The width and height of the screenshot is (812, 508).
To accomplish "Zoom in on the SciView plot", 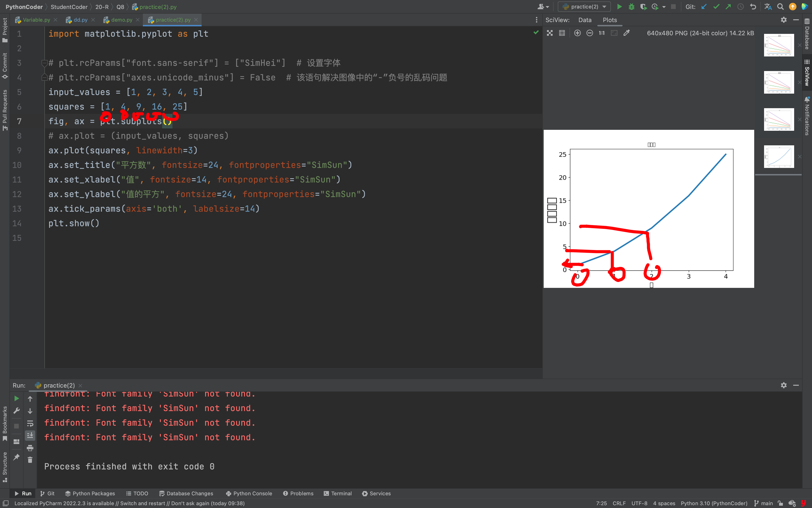I will click(x=578, y=33).
